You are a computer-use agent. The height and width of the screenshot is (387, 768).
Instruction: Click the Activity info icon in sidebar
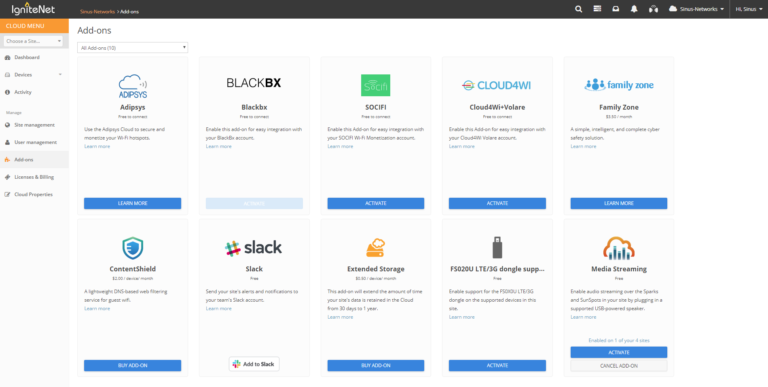coord(7,92)
